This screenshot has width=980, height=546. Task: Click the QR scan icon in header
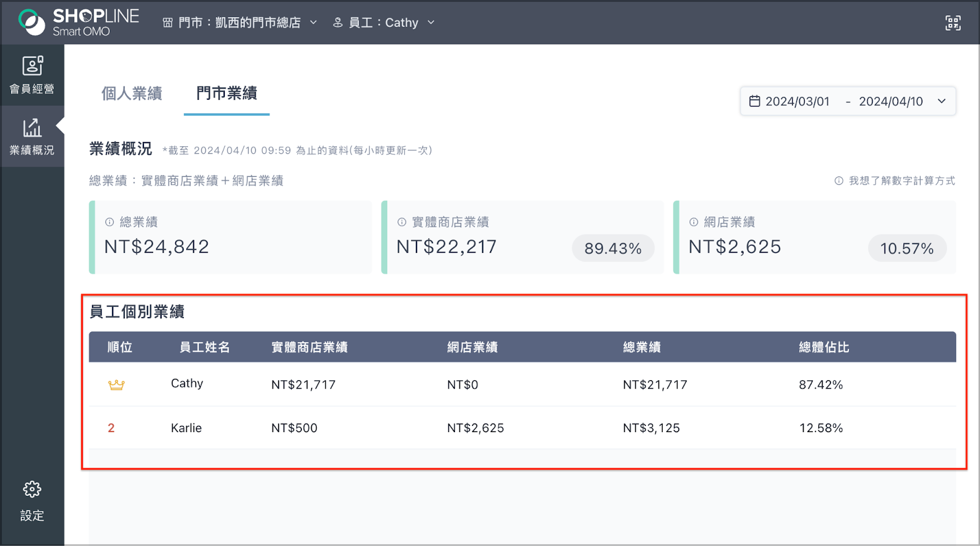953,23
